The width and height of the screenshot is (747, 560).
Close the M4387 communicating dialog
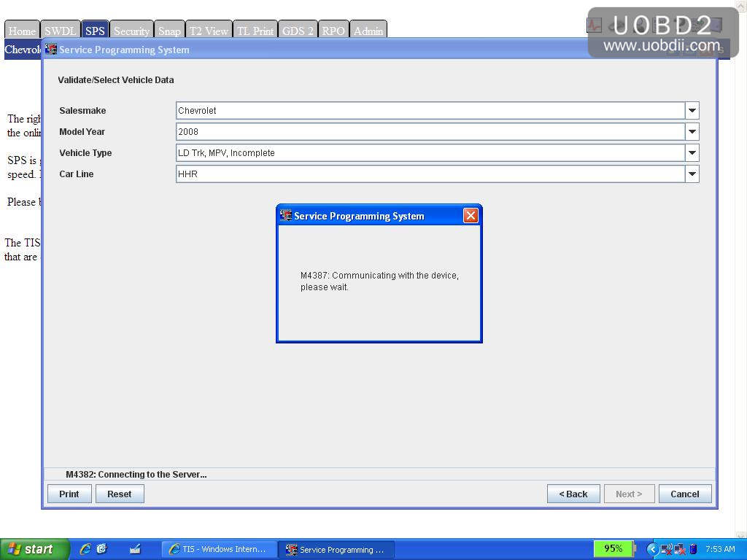pyautogui.click(x=471, y=216)
